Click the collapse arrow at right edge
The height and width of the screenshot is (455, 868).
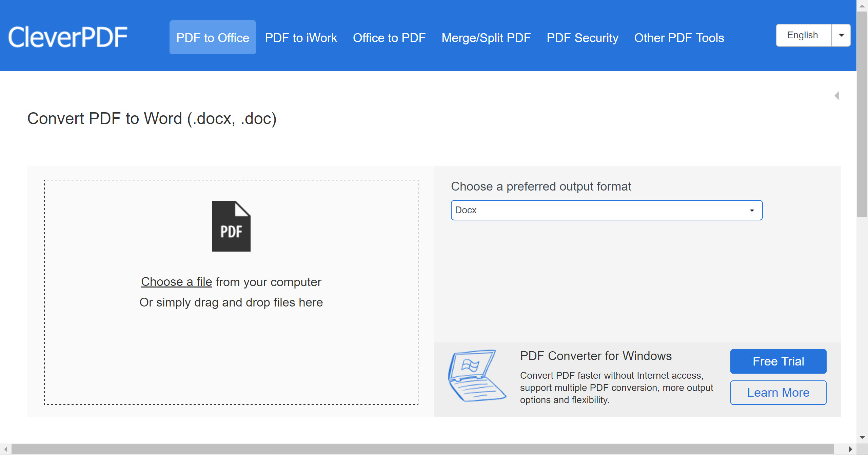point(837,96)
